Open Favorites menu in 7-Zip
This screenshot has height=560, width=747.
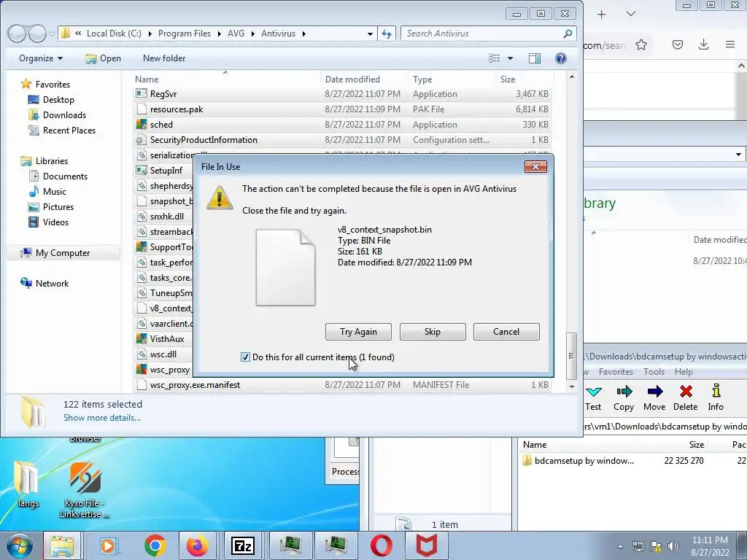click(x=616, y=372)
